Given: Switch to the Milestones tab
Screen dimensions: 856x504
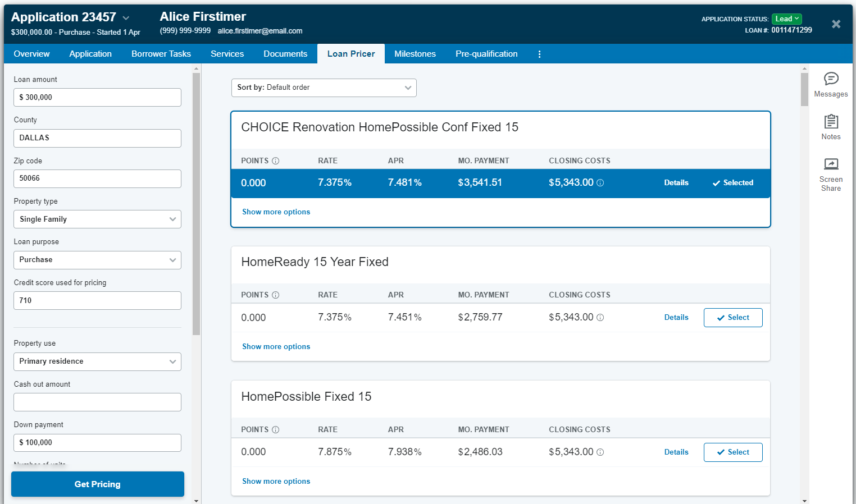Looking at the screenshot, I should pyautogui.click(x=415, y=54).
